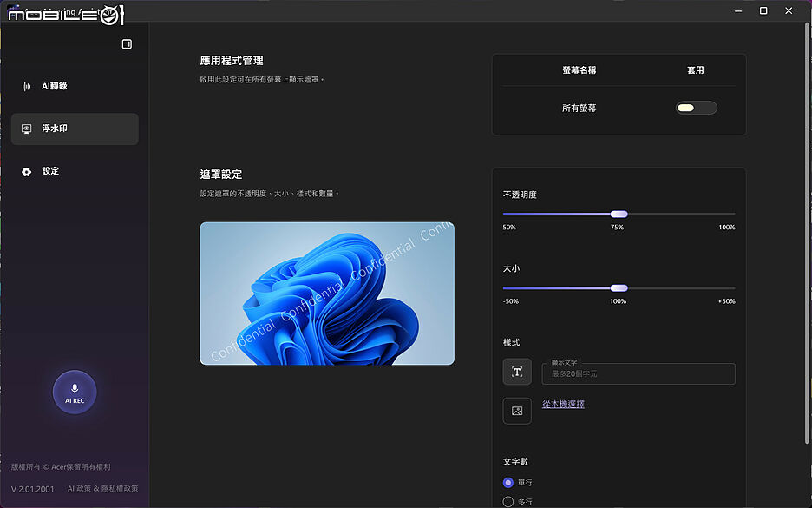Click the vertical scrollbar on the right
812x508 pixels.
(806, 234)
